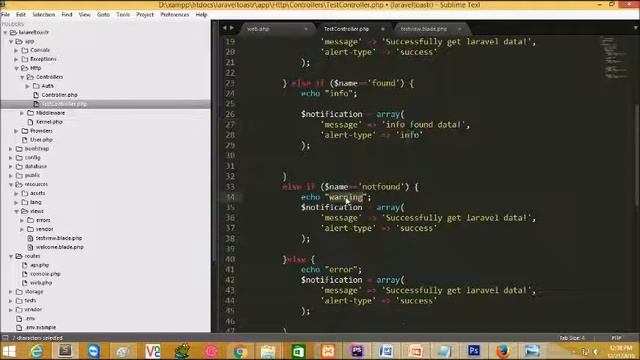Click the tests folder icon

19,300
